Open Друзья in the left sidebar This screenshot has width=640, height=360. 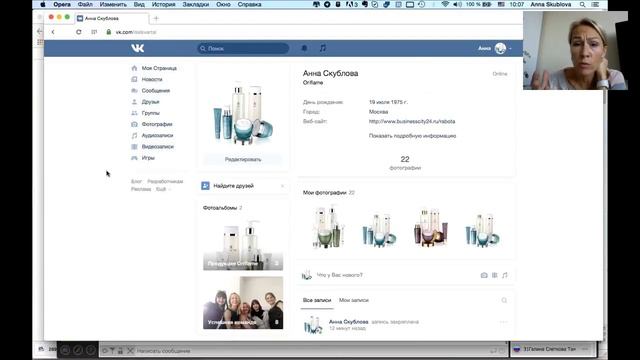(x=150, y=102)
